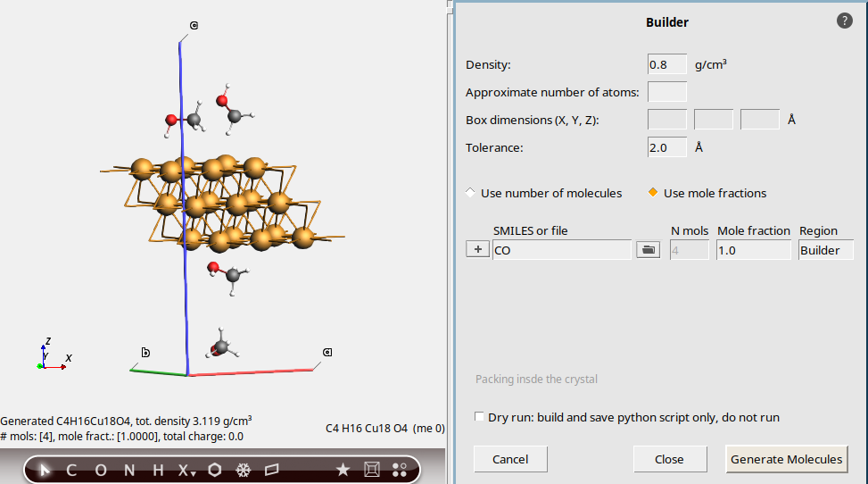Select the arrow pointer tool

[x=45, y=470]
